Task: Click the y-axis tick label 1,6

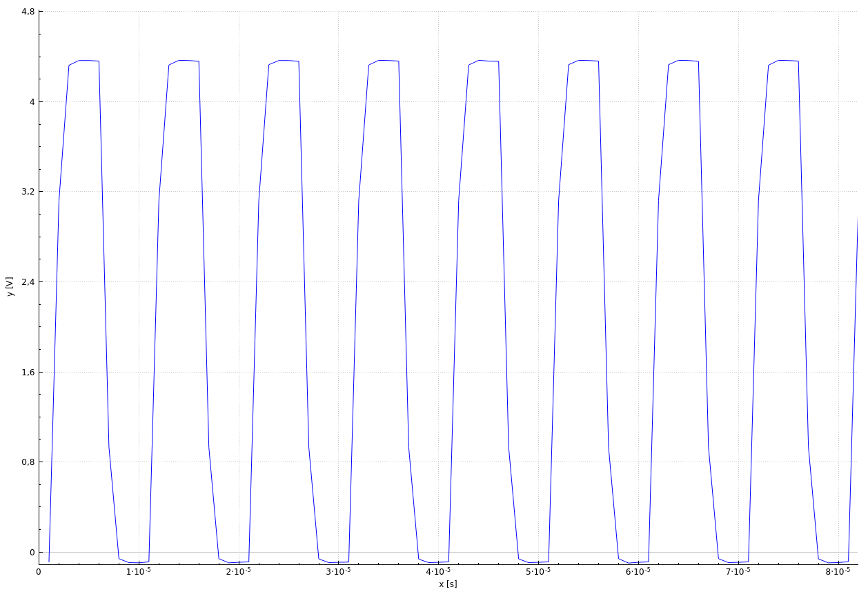Action: [28, 372]
